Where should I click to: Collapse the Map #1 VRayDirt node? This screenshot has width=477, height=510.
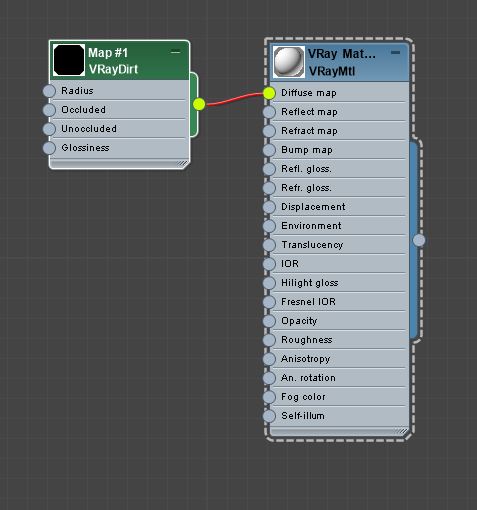point(175,52)
